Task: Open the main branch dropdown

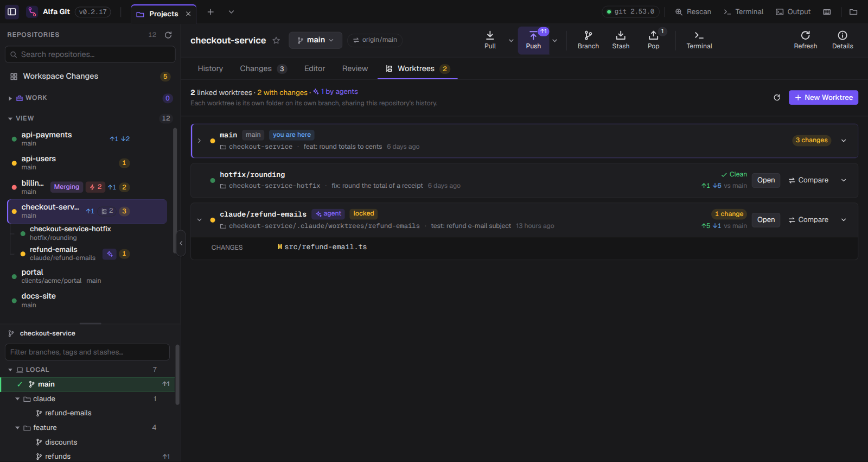Action: point(315,40)
